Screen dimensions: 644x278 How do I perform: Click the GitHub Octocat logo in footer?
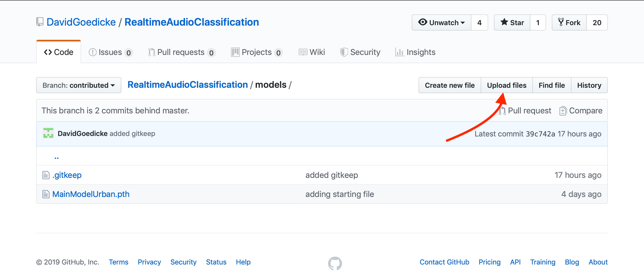pyautogui.click(x=335, y=263)
